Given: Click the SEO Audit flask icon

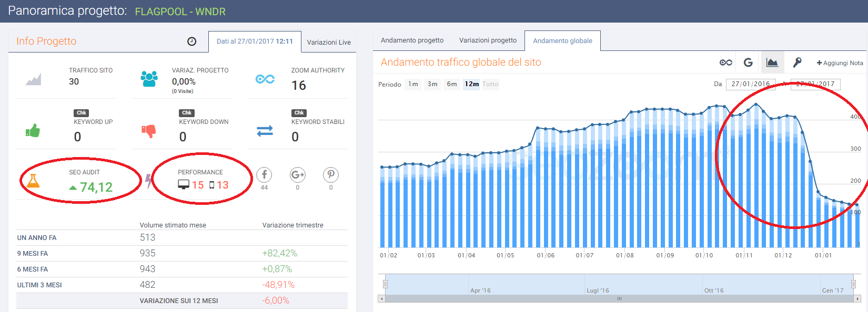Looking at the screenshot, I should tap(33, 181).
